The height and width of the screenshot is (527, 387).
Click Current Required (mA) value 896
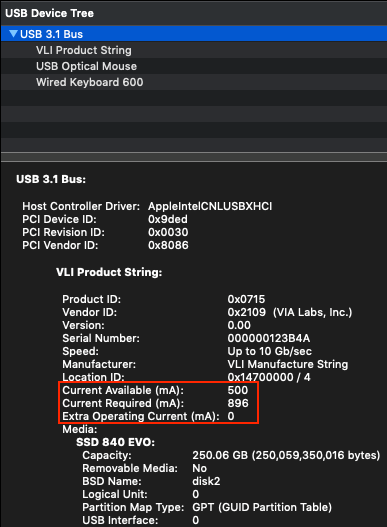(238, 403)
